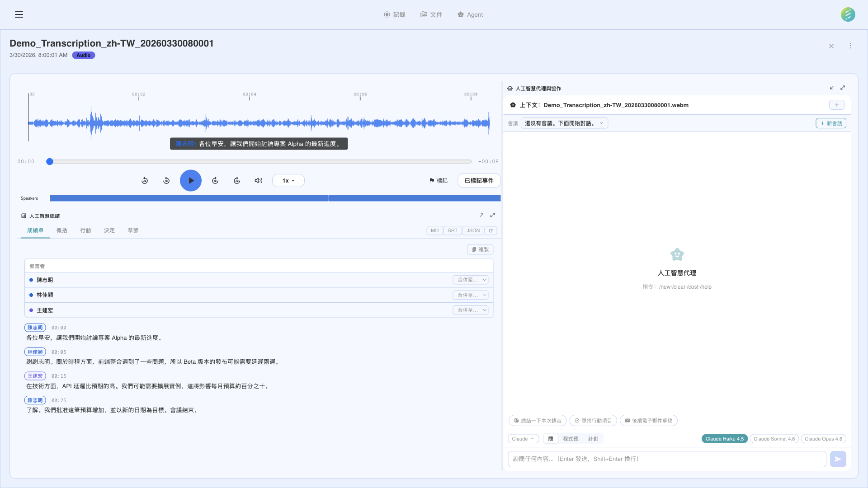
Task: Skip back 20 seconds in the recording
Action: [x=145, y=180]
